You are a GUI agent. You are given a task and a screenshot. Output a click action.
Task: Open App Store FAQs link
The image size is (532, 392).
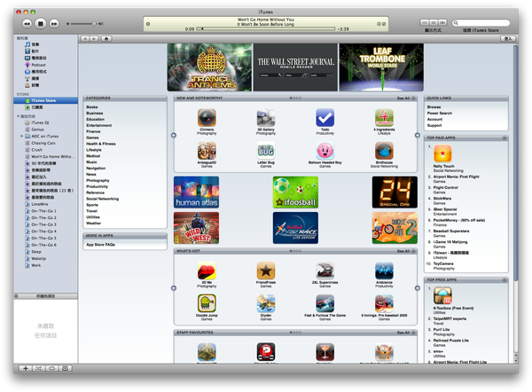(x=100, y=245)
